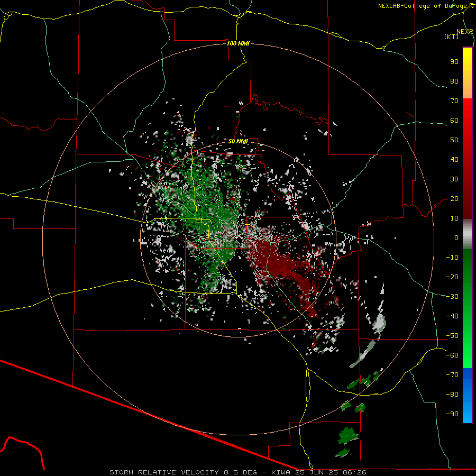The width and height of the screenshot is (476, 476).
Task: Click the 0 value on velocity scale
Action: (x=456, y=237)
